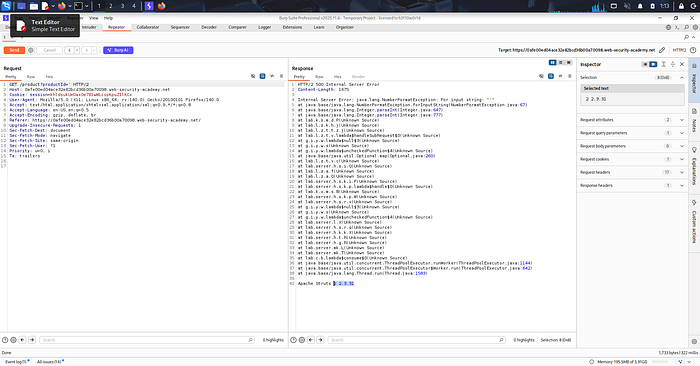This screenshot has height=366, width=700.
Task: Click Request search previous-match arrow
Action: (22, 340)
